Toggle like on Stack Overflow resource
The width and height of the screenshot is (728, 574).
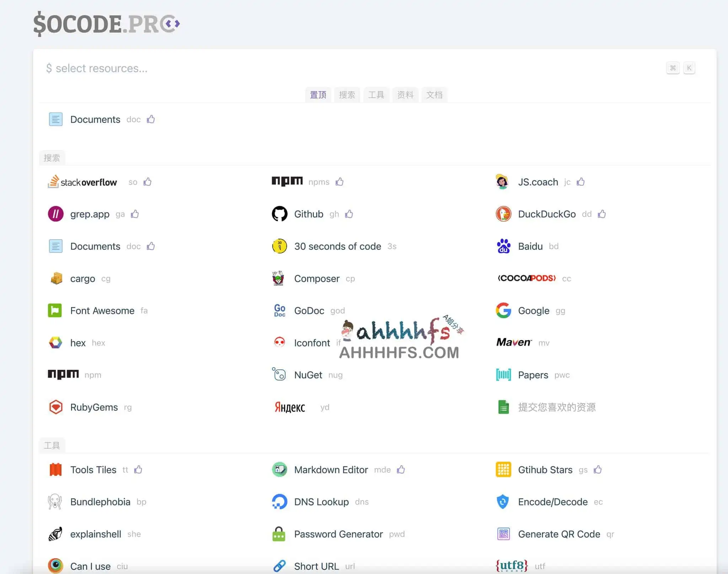coord(148,181)
